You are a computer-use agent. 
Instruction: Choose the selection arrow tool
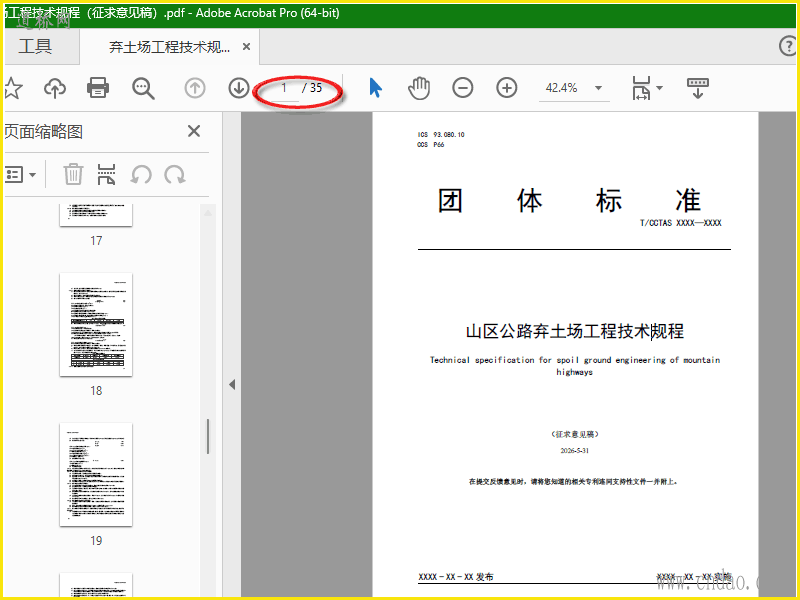coord(375,88)
